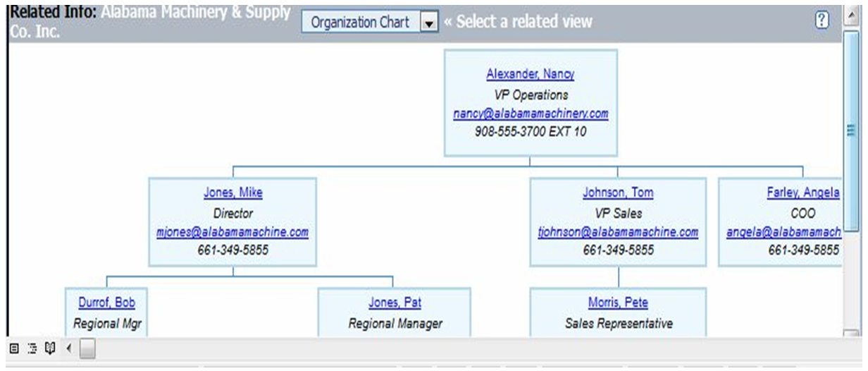Open the Jones, Pat contact link

[395, 303]
